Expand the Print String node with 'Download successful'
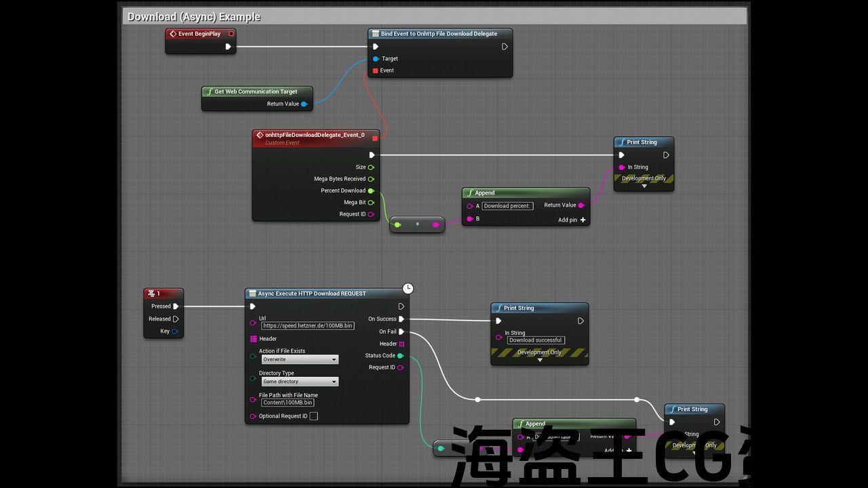The height and width of the screenshot is (488, 868). [540, 361]
